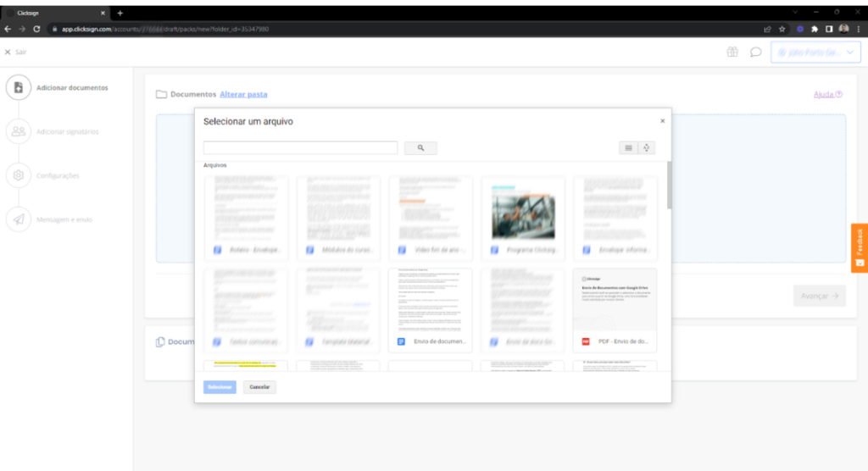Click the Documentos folder icon
The width and height of the screenshot is (868, 471).
[161, 95]
